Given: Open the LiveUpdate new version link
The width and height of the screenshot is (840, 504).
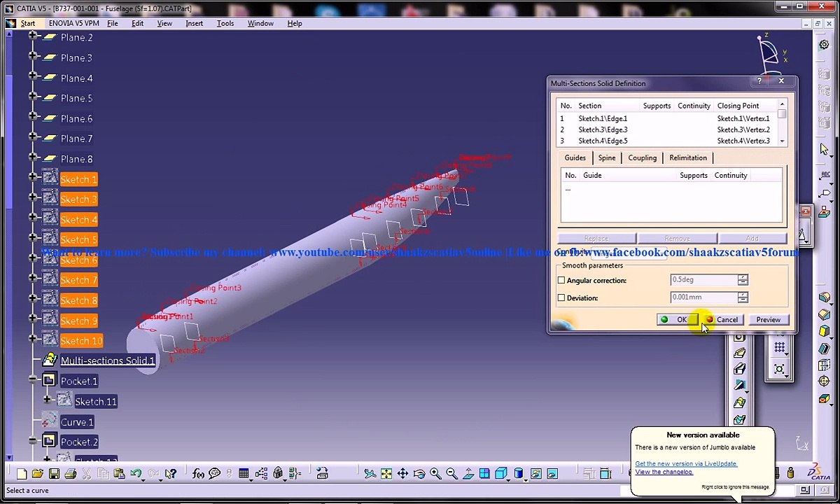Looking at the screenshot, I should (x=685, y=463).
